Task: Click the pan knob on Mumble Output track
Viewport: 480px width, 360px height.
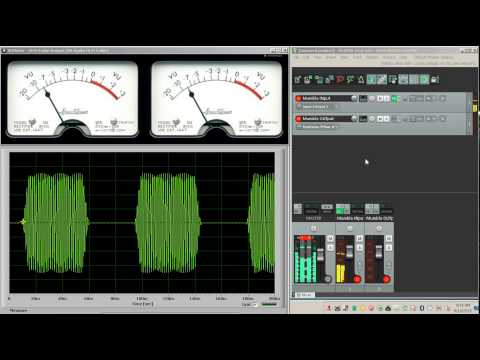Action: pyautogui.click(x=372, y=119)
